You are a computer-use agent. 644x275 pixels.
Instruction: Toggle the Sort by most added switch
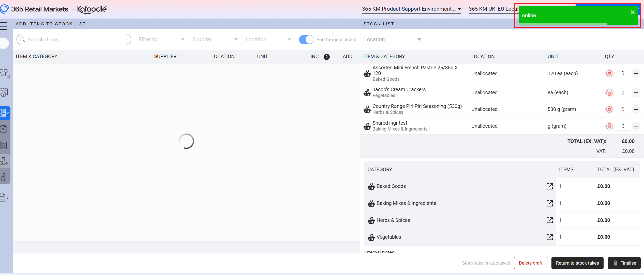[x=306, y=40]
